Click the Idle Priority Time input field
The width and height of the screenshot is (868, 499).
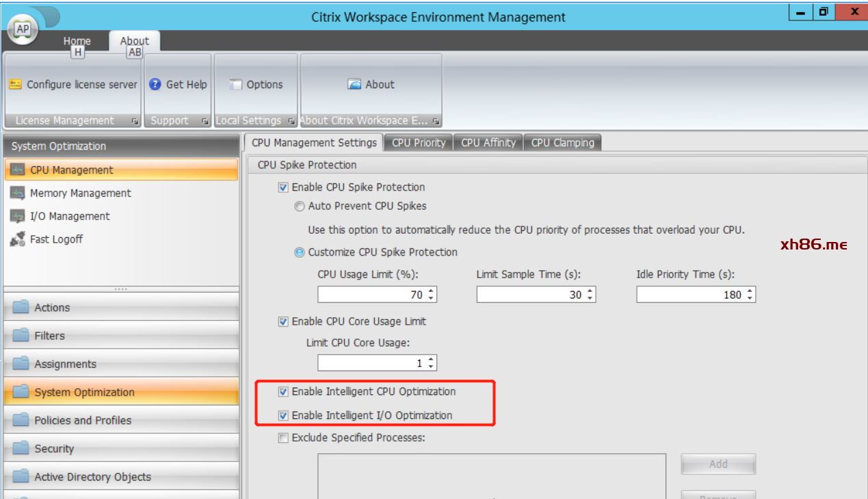click(689, 295)
